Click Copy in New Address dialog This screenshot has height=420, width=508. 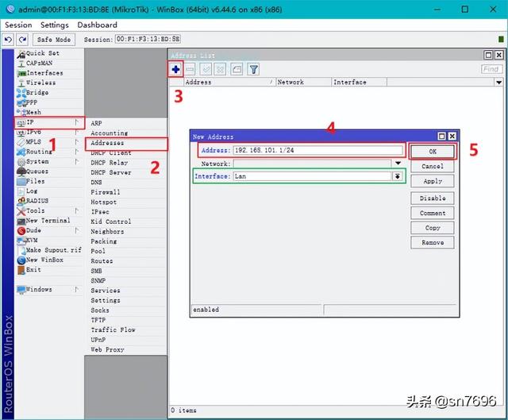pyautogui.click(x=433, y=228)
